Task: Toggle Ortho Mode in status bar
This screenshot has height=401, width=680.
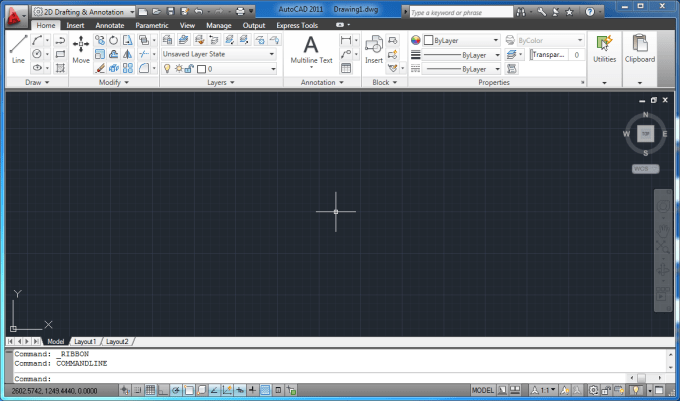Action: (163, 390)
